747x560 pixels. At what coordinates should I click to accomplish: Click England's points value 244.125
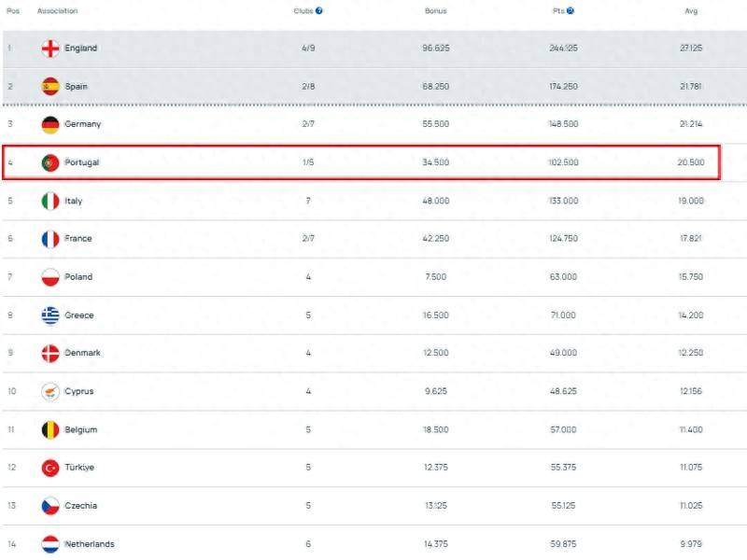[x=564, y=49]
